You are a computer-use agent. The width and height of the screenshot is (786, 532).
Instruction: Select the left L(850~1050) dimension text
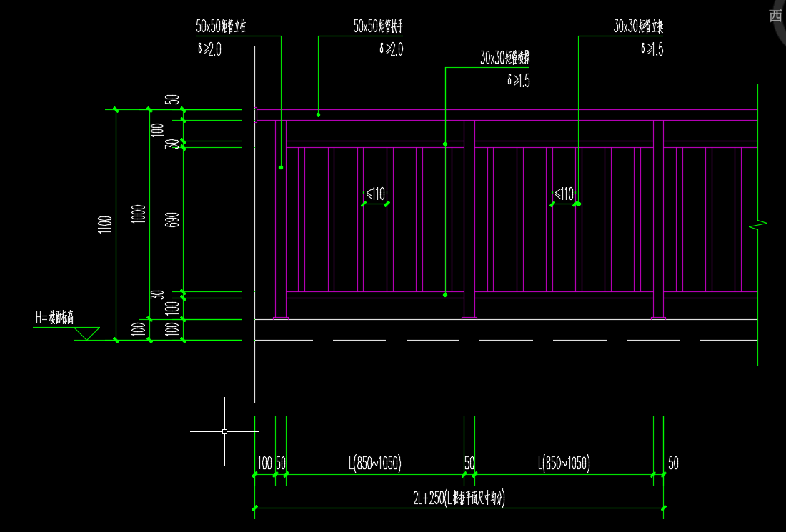[375, 463]
